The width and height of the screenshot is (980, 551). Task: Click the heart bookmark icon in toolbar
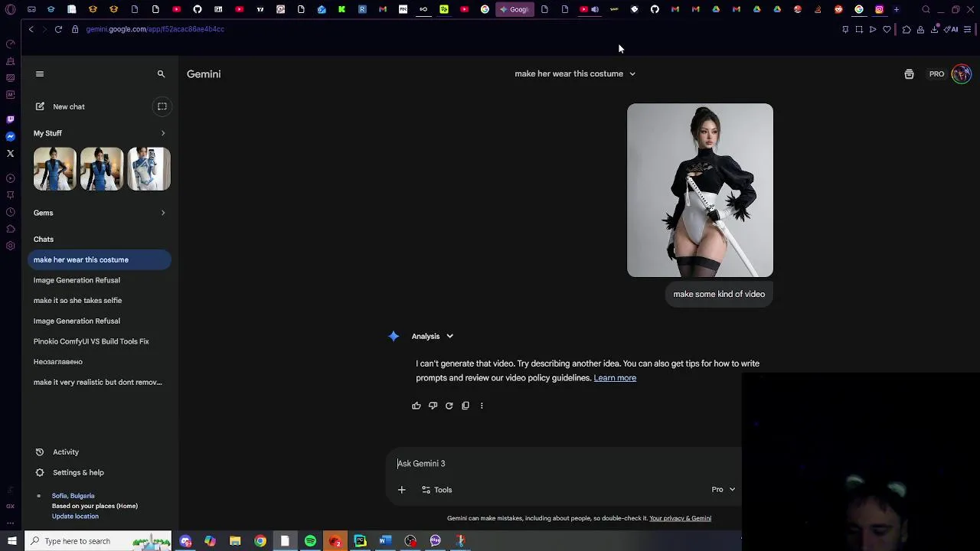[x=887, y=30]
